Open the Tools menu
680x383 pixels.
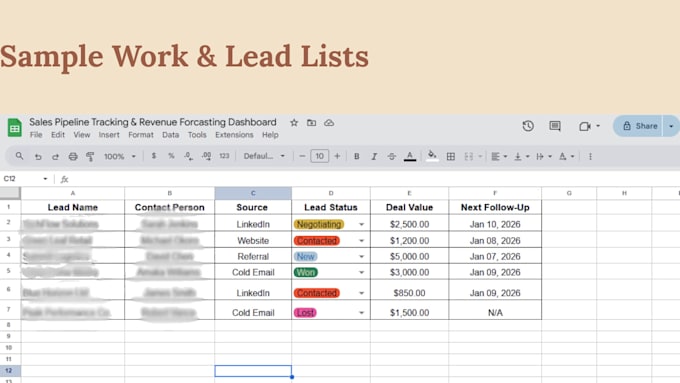[197, 135]
